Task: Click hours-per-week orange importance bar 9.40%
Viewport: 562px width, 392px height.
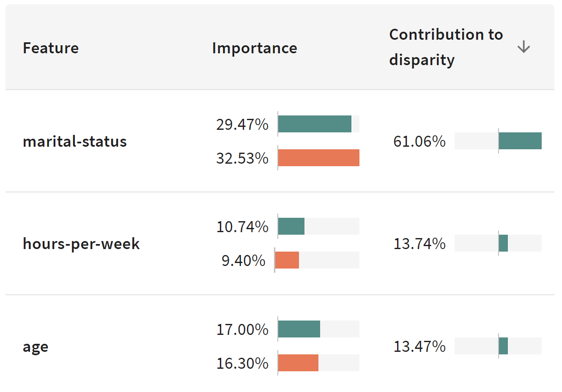Action: 287,260
